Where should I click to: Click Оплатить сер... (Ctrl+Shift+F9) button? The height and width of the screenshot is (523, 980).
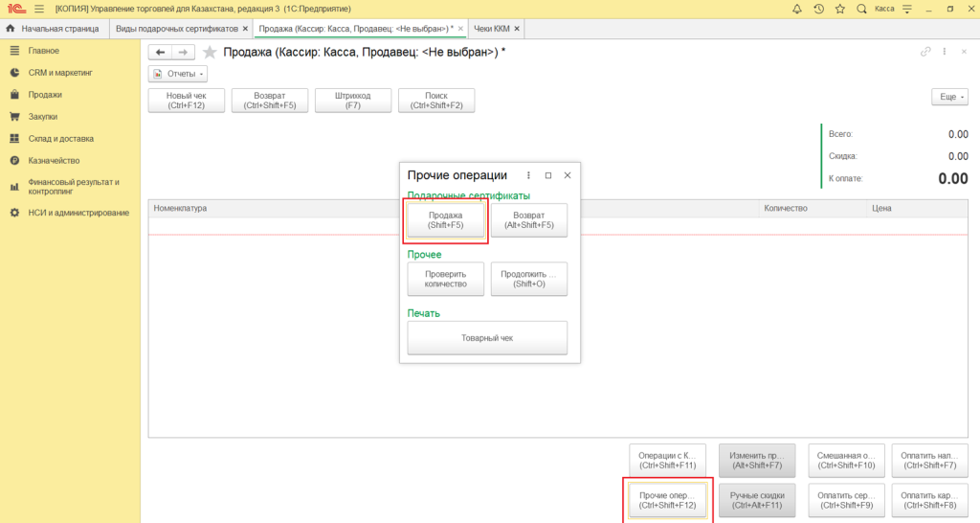click(846, 500)
